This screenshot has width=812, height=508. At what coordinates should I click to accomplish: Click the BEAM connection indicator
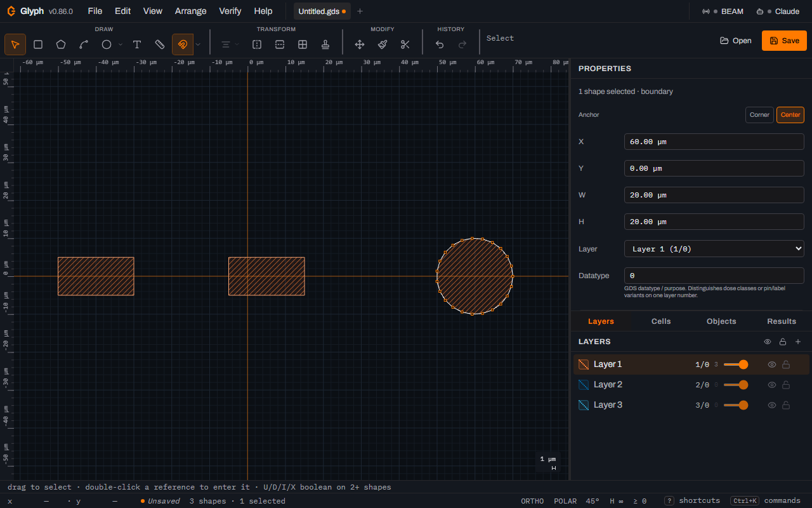(x=723, y=11)
